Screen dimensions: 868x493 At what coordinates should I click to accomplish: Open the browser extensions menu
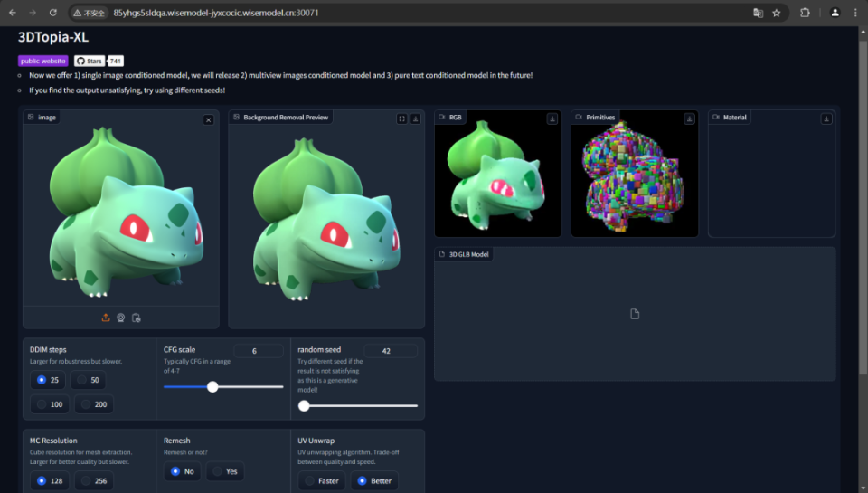tap(805, 13)
